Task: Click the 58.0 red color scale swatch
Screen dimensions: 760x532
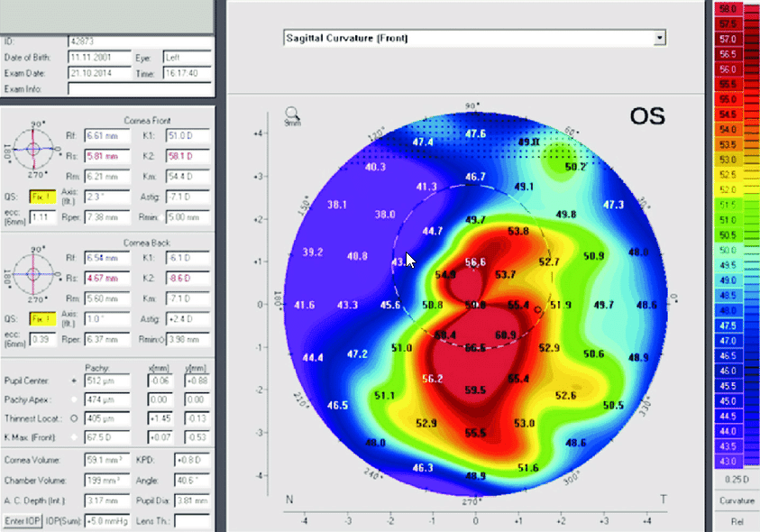Action: point(728,9)
